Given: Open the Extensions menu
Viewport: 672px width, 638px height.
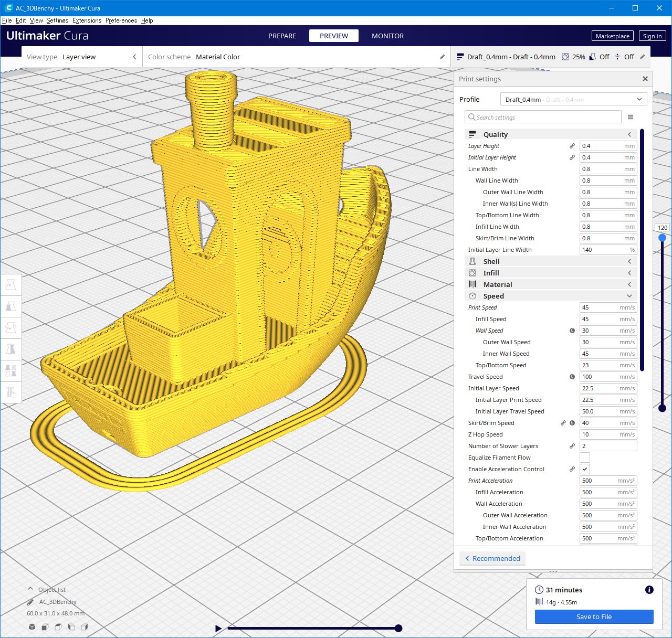Looking at the screenshot, I should click(x=87, y=20).
